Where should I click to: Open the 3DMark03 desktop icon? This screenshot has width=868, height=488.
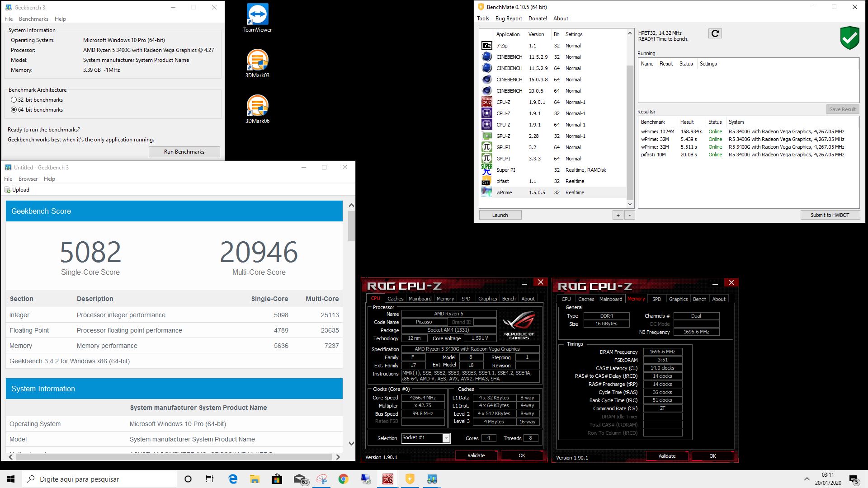[257, 64]
